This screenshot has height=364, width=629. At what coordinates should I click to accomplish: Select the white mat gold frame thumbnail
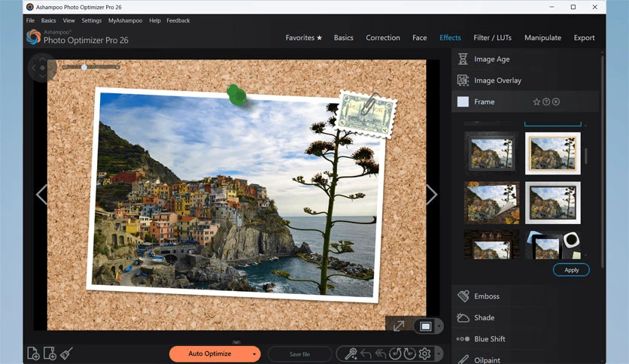click(x=553, y=153)
